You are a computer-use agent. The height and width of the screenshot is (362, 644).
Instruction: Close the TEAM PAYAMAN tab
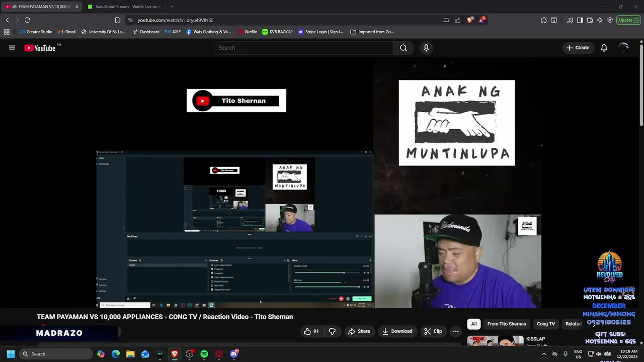click(76, 7)
